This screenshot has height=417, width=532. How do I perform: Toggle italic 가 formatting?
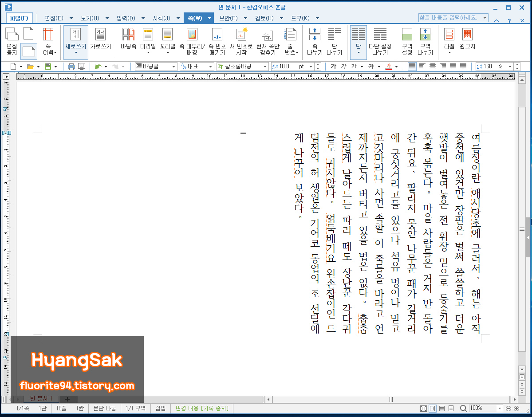(x=344, y=67)
